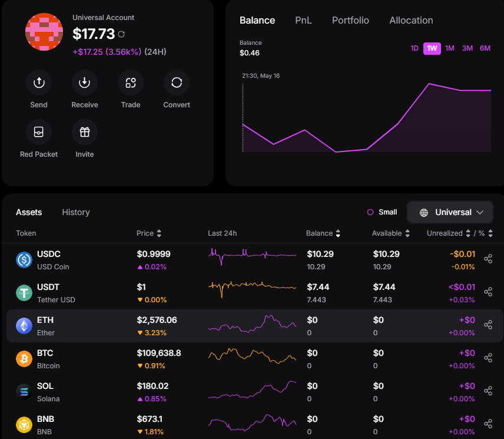
Task: Click the ETH 24h sparkline
Action: pyautogui.click(x=253, y=324)
